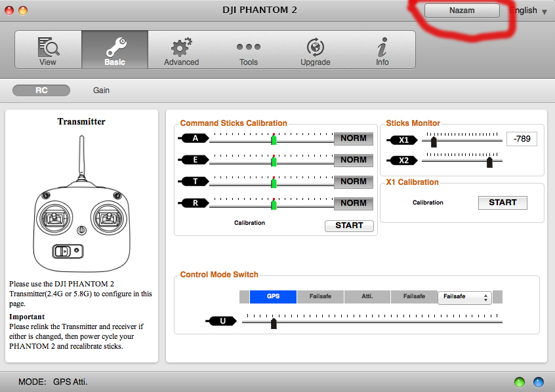Expand the Failsafe dropdown selector
Image resolution: width=555 pixels, height=392 pixels.
point(465,297)
